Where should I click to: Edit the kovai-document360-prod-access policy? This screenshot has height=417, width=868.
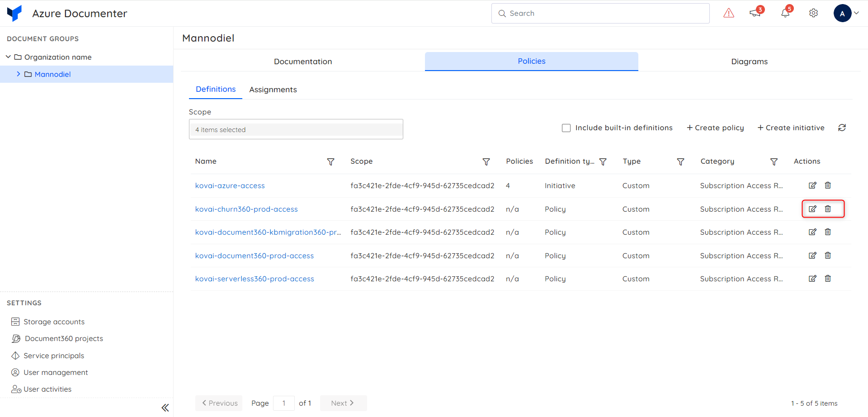point(812,255)
